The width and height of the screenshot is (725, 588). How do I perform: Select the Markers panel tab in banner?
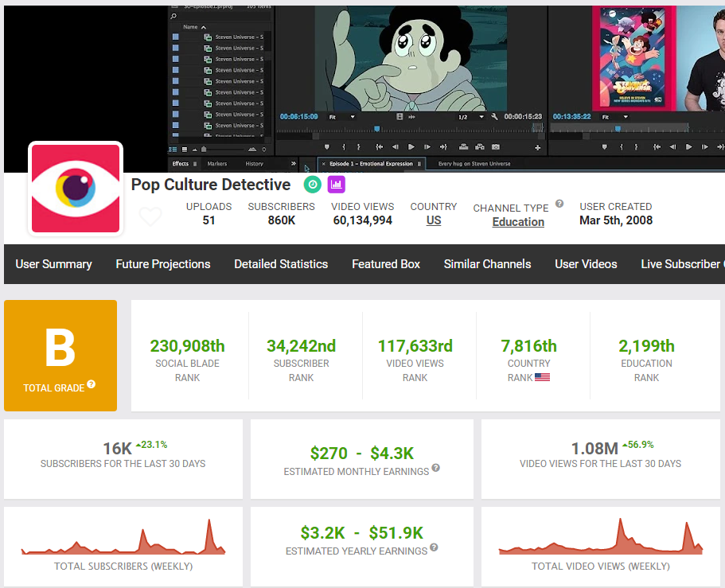tap(216, 164)
